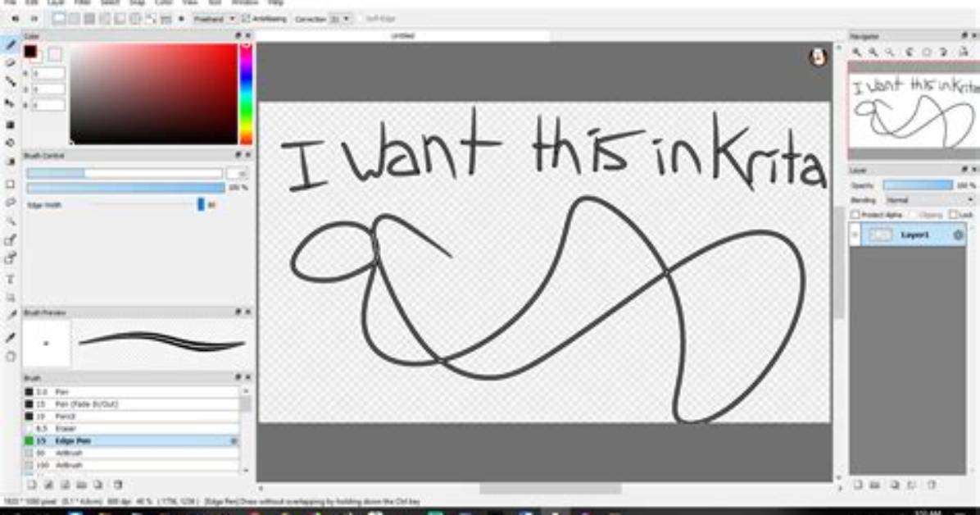Enable the radial snap icon

tap(120, 19)
